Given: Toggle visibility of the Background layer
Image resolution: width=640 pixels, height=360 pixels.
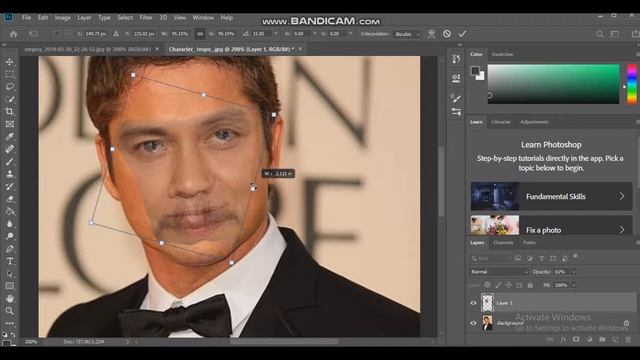Looking at the screenshot, I should (x=473, y=323).
